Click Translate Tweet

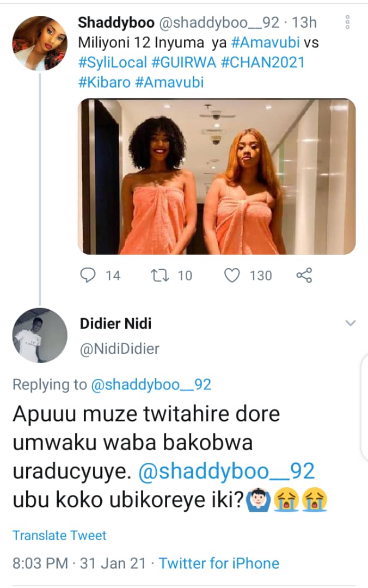pyautogui.click(x=60, y=535)
